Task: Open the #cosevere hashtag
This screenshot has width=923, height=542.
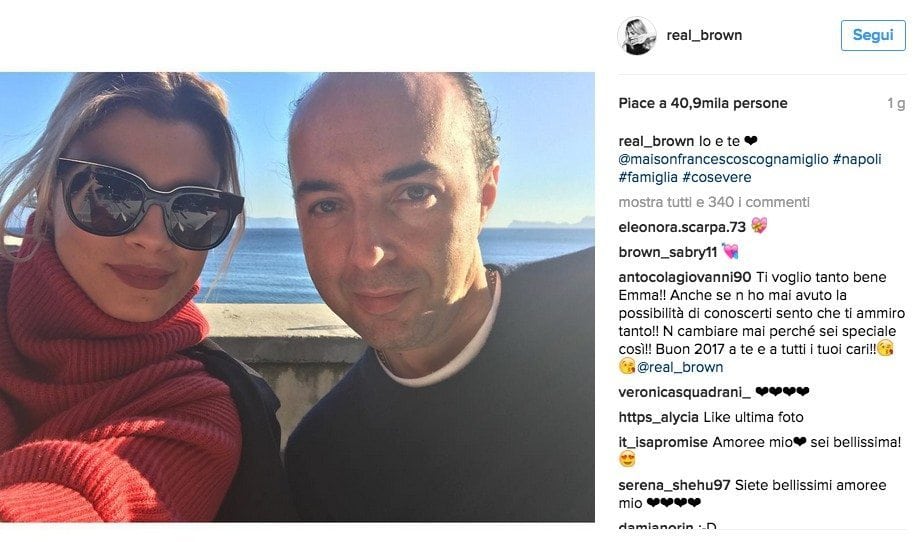Action: [716, 177]
